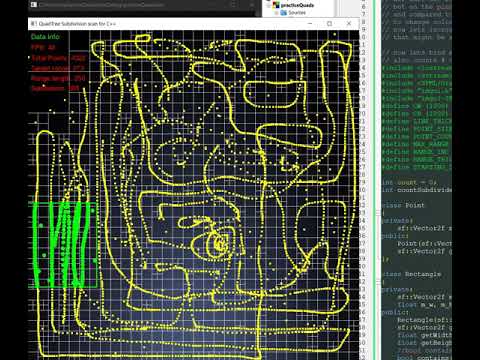Click the console window title bar
480x360 pixels.
coord(143,5)
